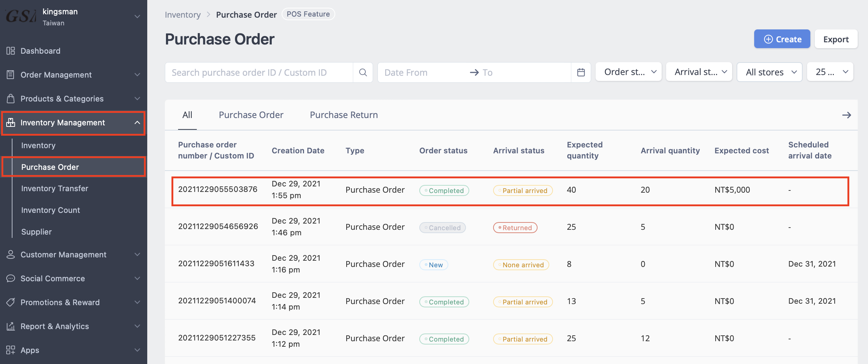This screenshot has width=868, height=364.
Task: Switch to the Purchase Return tab
Action: coord(344,115)
